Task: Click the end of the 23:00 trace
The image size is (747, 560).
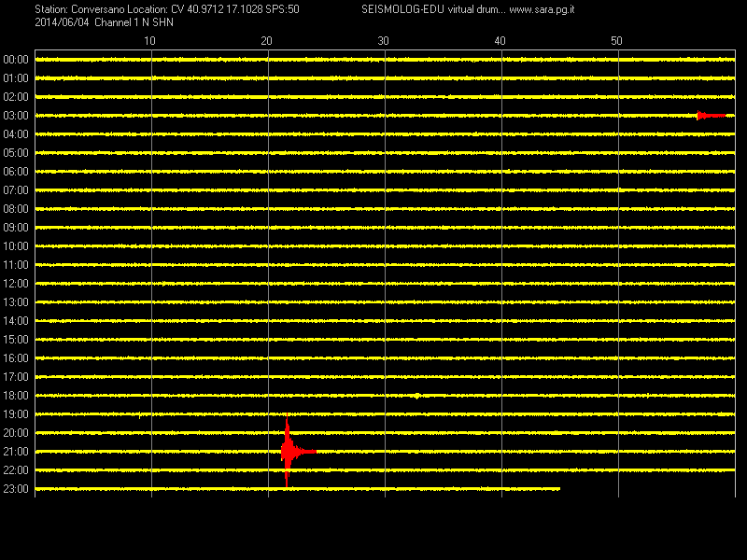Action: 559,488
